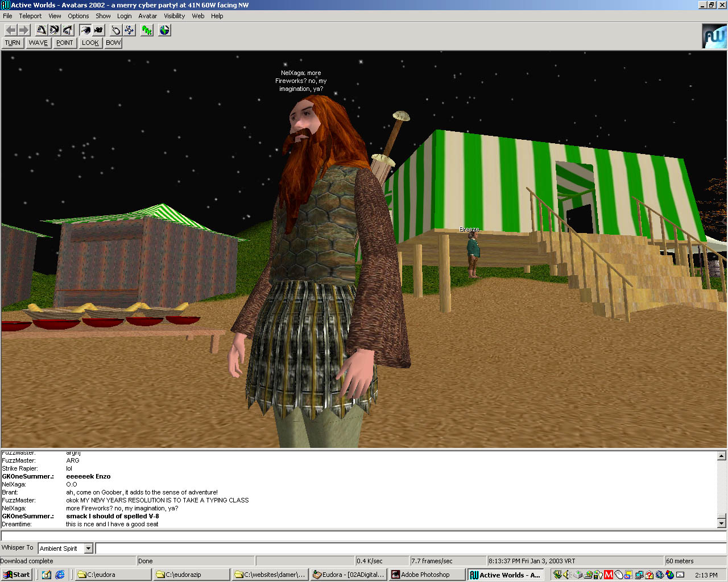728x582 pixels.
Task: Toggle mouse mode icon in toolbar
Action: (115, 30)
